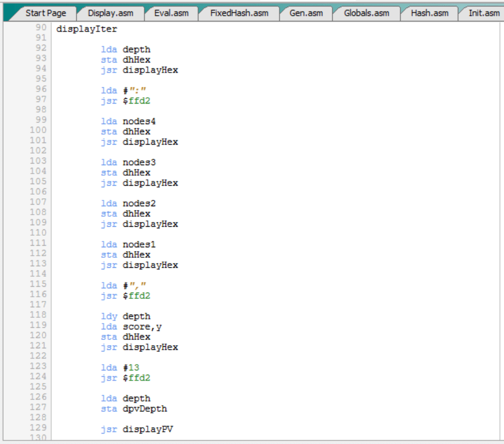Click 'sta dpvDepth' on line 127

134,409
